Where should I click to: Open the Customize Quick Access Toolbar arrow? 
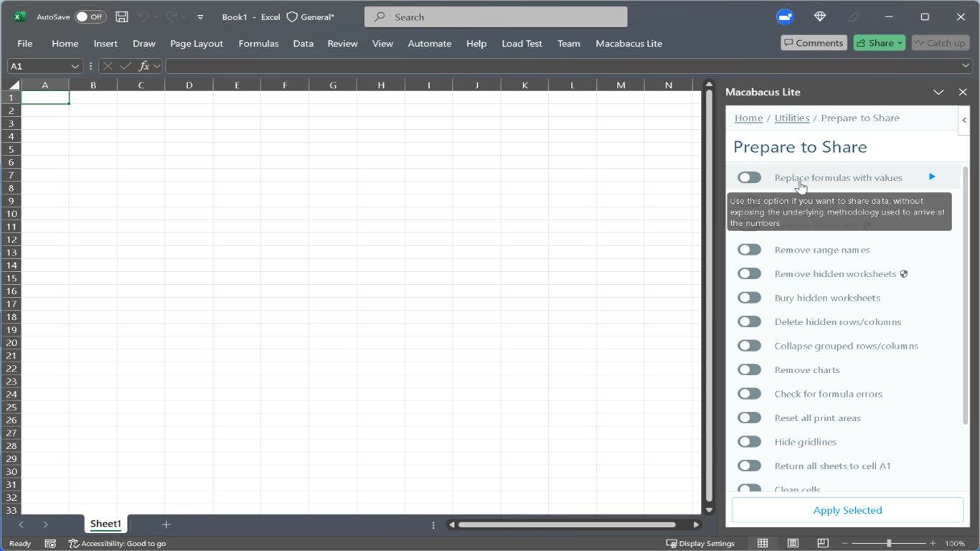click(200, 17)
